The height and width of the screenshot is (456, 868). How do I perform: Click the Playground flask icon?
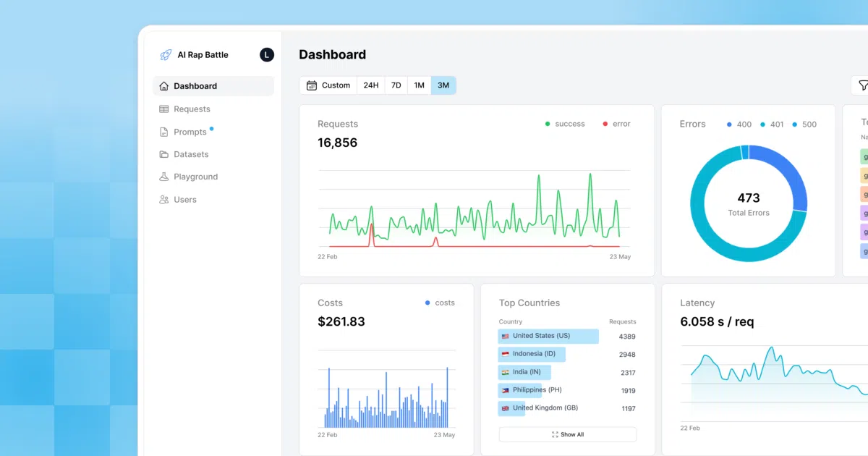[x=164, y=177]
